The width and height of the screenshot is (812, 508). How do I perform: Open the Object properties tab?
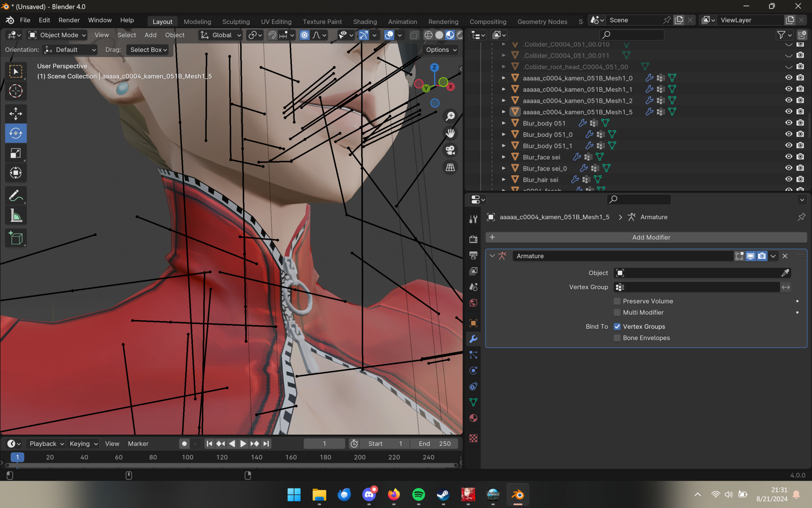pyautogui.click(x=473, y=323)
